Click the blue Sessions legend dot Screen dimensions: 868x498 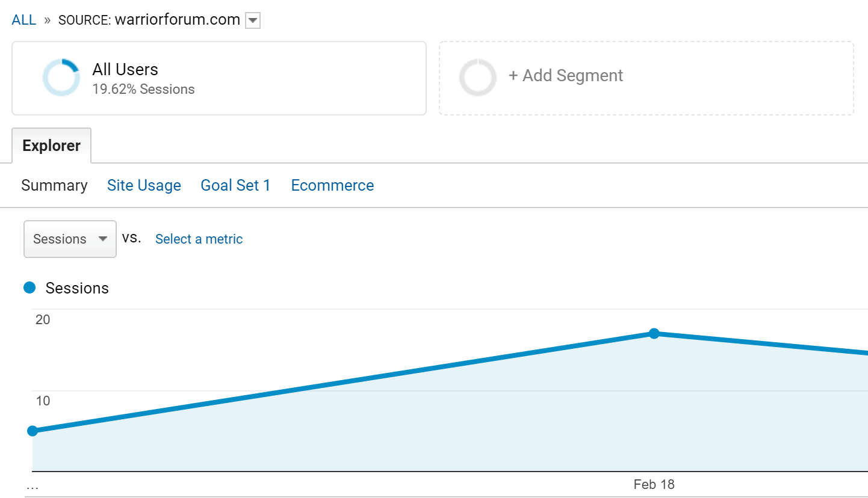click(x=29, y=287)
